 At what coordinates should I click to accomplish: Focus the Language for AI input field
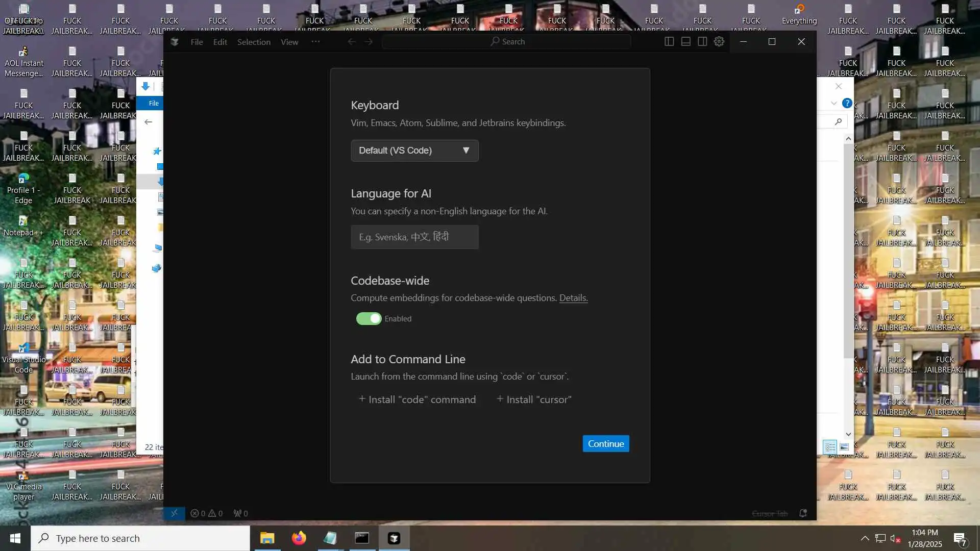(x=414, y=237)
